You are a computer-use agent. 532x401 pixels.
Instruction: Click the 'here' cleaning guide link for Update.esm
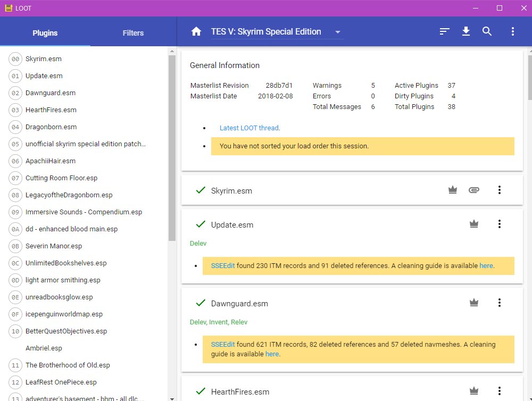tap(486, 266)
